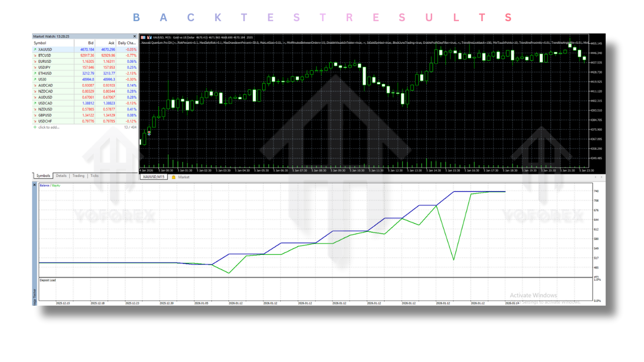Click the red down-arrow icon next to BTCUSD

pyautogui.click(x=35, y=55)
